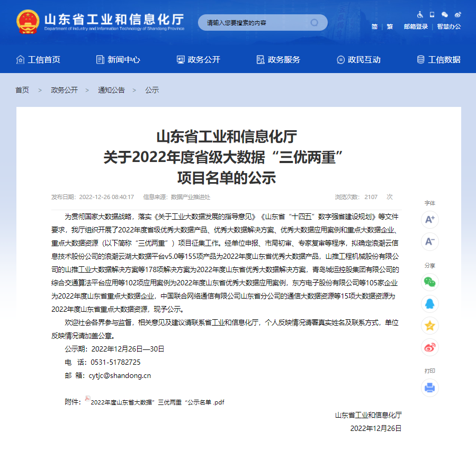The height and width of the screenshot is (450, 476).
Task: Click phone number 0531-51782725
Action: coord(115,362)
